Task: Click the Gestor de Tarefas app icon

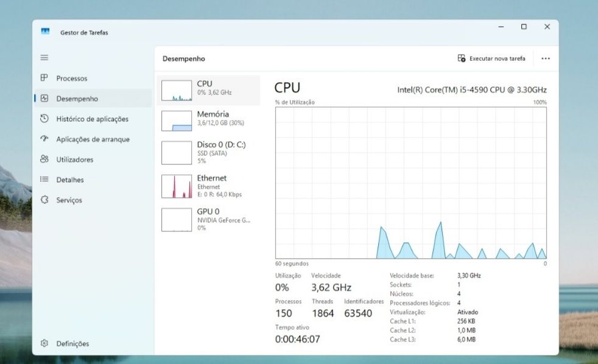Action: coord(46,31)
